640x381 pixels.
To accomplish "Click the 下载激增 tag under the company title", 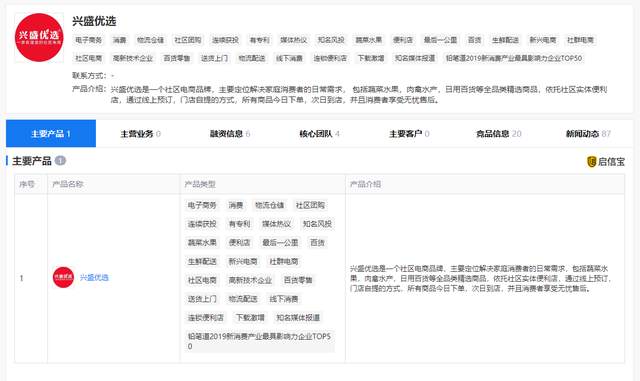I will pos(371,58).
